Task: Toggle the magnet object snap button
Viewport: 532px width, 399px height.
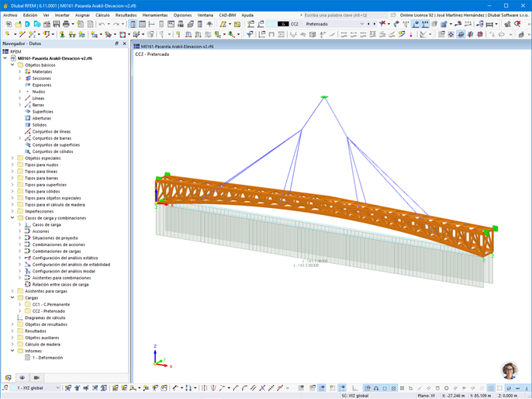Action: click(376, 388)
